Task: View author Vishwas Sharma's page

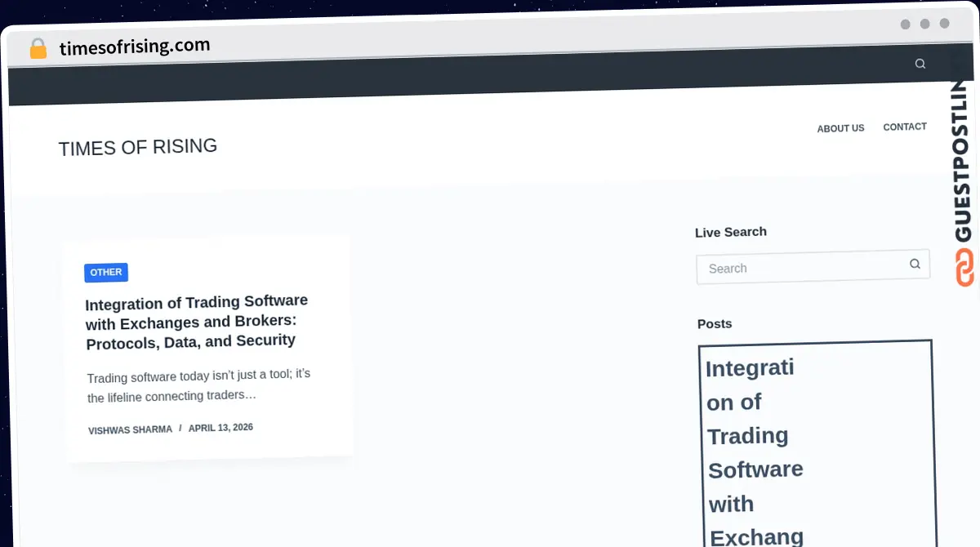Action: [130, 429]
